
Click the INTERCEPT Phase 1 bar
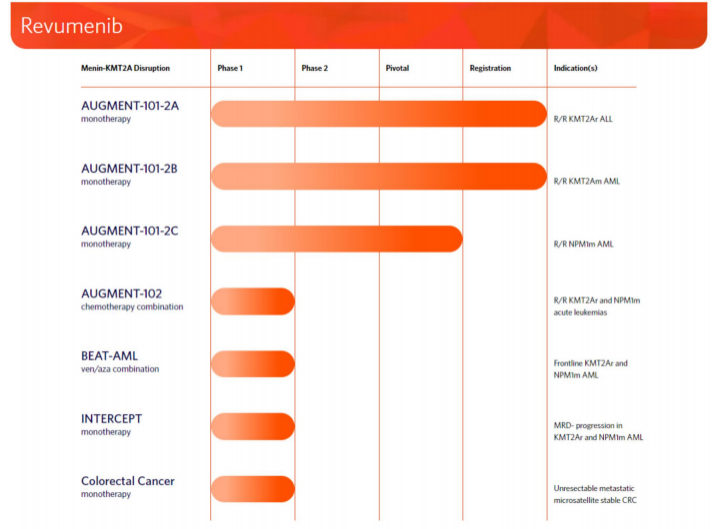pyautogui.click(x=253, y=427)
